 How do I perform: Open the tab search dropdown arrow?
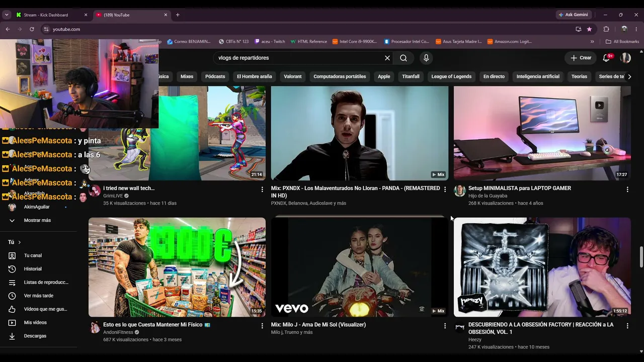pos(7,15)
